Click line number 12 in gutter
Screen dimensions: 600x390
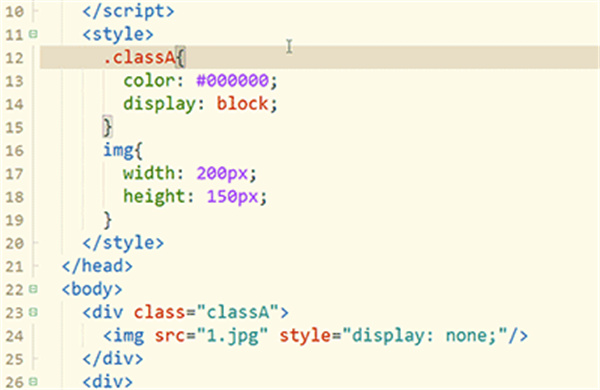pyautogui.click(x=15, y=58)
